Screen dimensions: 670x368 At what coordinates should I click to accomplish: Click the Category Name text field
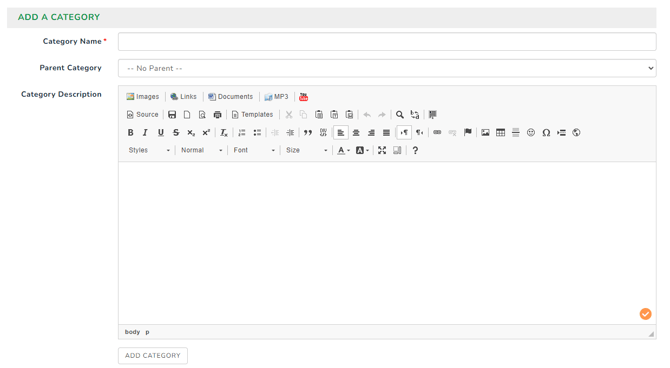[387, 42]
